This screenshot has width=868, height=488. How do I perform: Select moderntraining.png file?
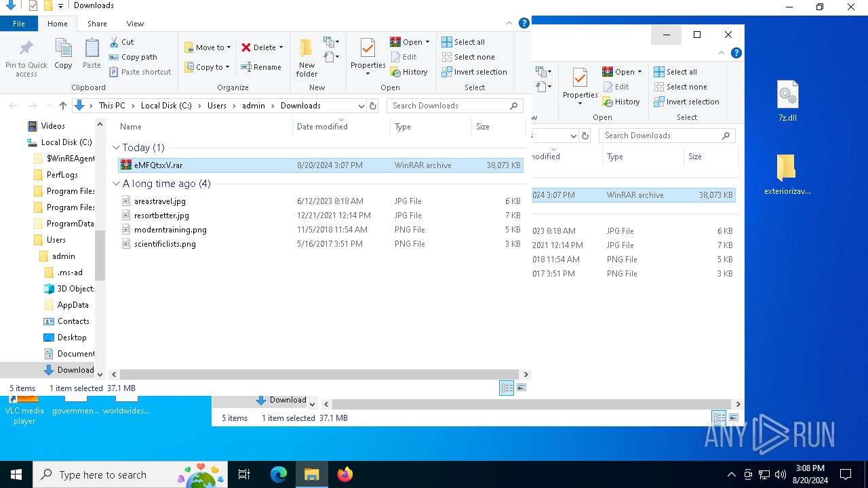tap(320, 230)
